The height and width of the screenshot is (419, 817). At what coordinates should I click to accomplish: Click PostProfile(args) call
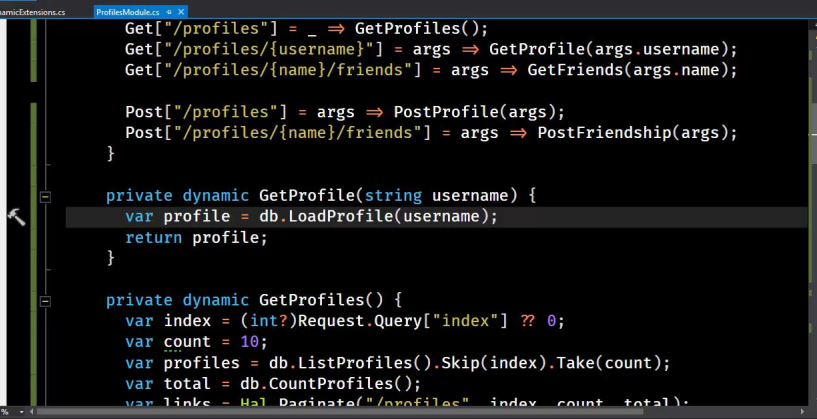coord(474,113)
